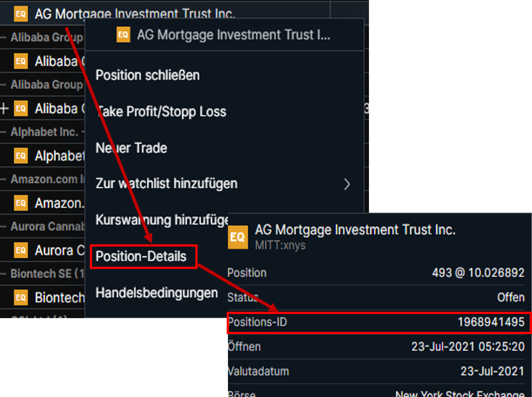Select AG Mortgage Investment Trust row
This screenshot has height=397, width=532.
pyautogui.click(x=165, y=14)
